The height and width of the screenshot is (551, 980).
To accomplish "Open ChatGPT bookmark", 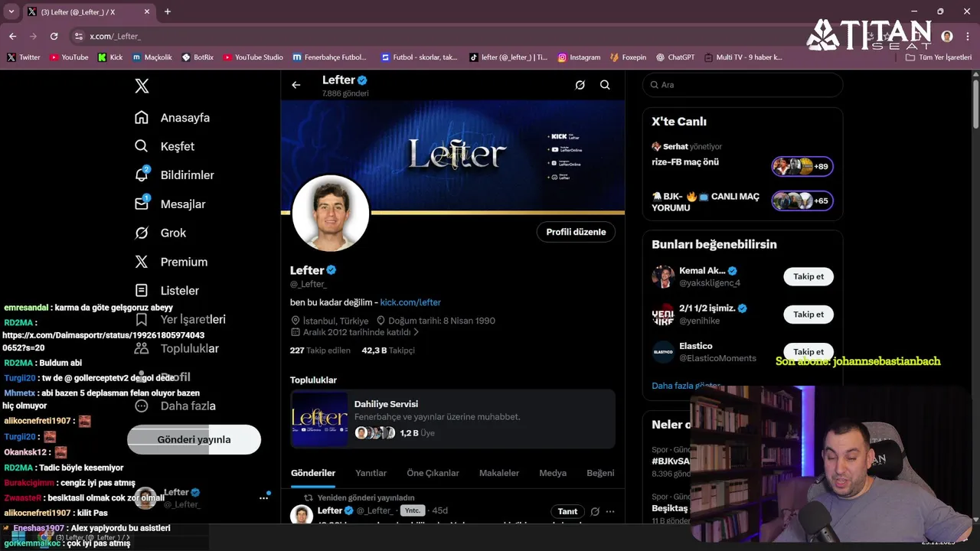I will pos(675,57).
